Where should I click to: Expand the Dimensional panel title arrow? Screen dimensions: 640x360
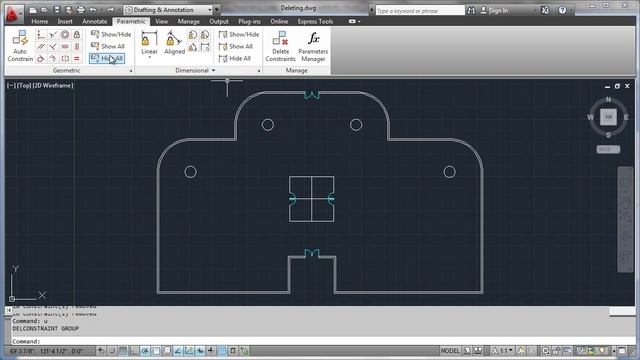pyautogui.click(x=213, y=71)
